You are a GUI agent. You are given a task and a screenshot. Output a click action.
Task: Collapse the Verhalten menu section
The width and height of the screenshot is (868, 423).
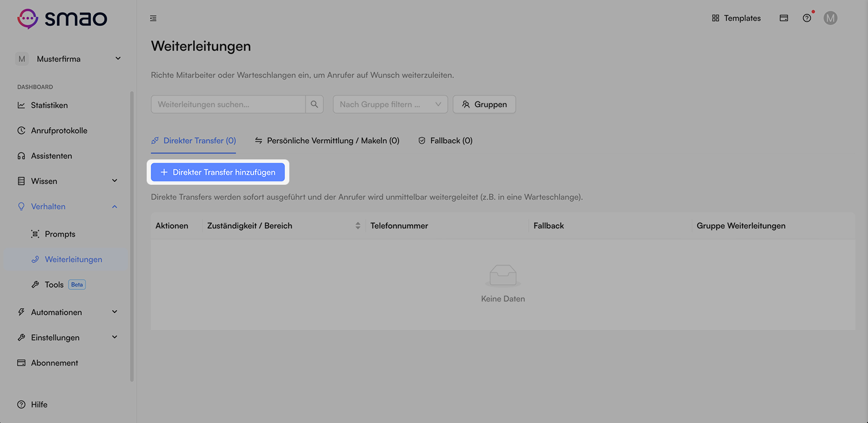pyautogui.click(x=68, y=207)
